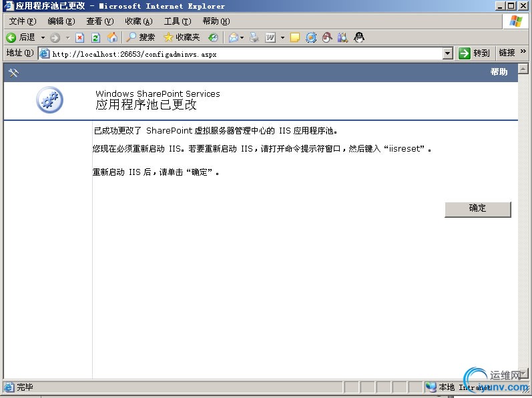This screenshot has width=532, height=398.
Task: Refresh the page with the green arrows icon
Action: (x=96, y=37)
